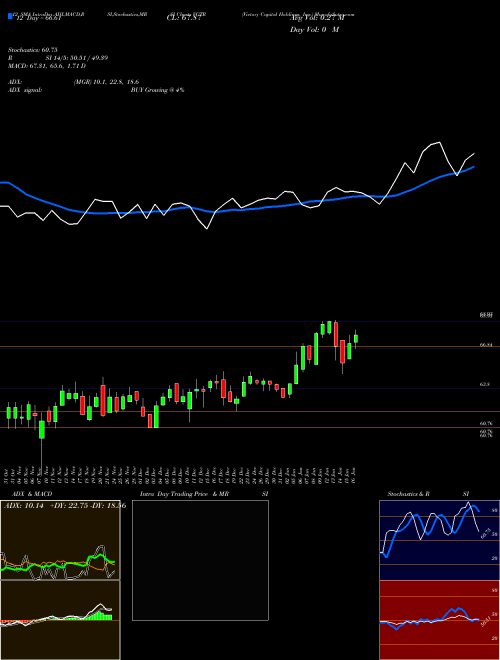The width and height of the screenshot is (500, 660).
Task: Click the "SI 14/3: 50.51 / 49.39" value
Action: click(77, 58)
